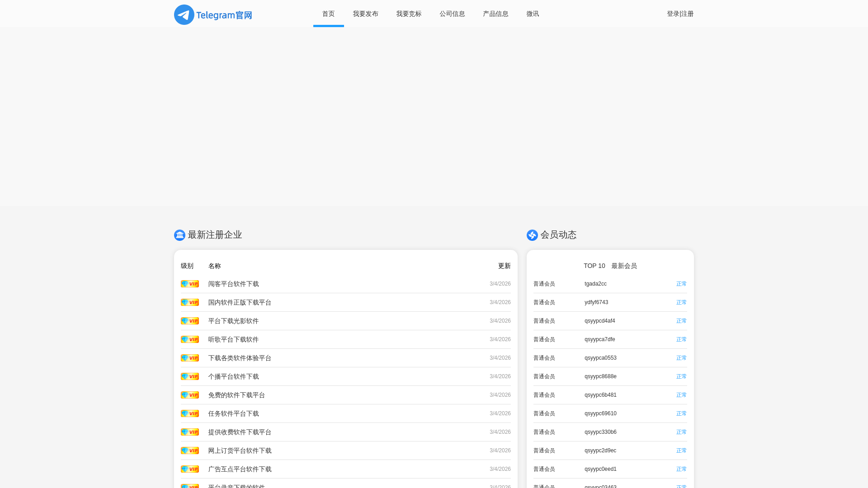
Task: Click the 会员动态 section heading
Action: 558,235
